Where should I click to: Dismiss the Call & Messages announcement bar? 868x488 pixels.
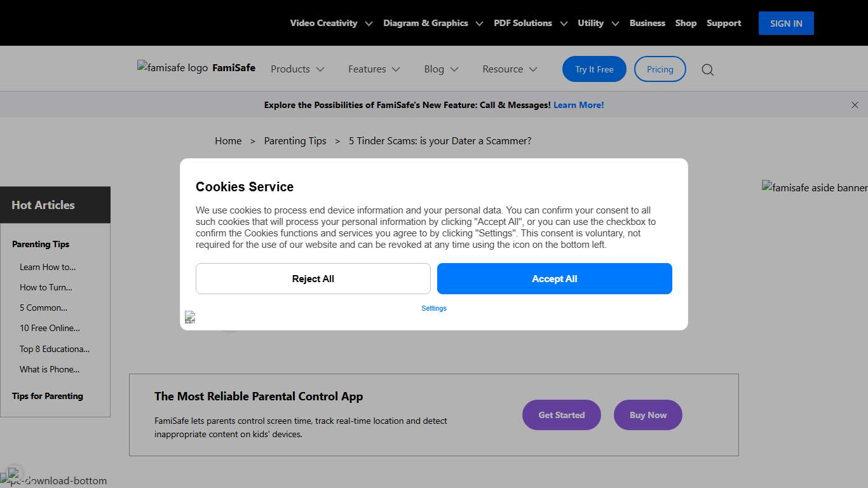coord(855,105)
